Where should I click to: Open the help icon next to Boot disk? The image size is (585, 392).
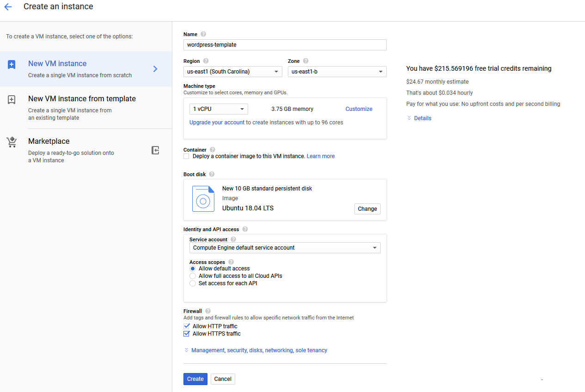point(212,174)
